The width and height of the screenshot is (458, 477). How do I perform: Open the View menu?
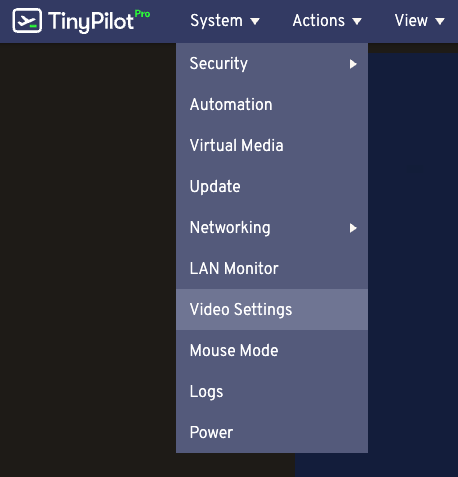pos(419,21)
